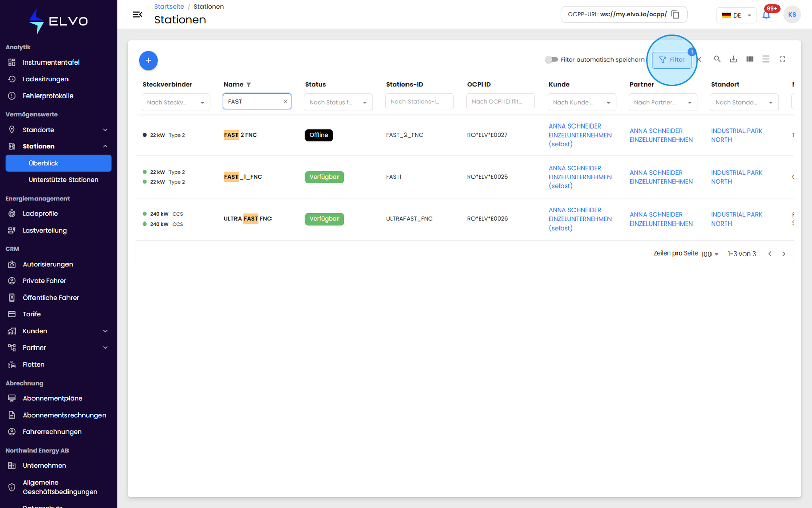This screenshot has height=508, width=812.
Task: Collapse the sidebar with the menu icon
Action: [x=137, y=14]
